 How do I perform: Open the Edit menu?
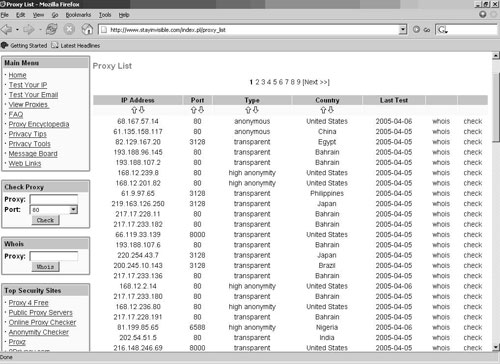pyautogui.click(x=20, y=15)
